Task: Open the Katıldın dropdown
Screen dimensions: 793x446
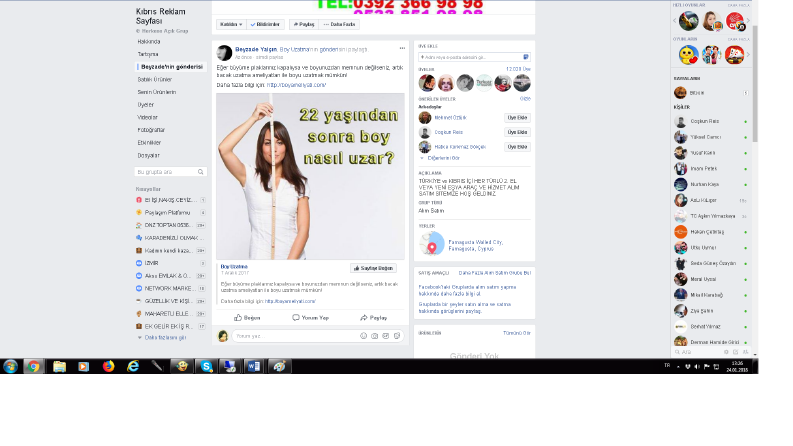Action: (231, 24)
